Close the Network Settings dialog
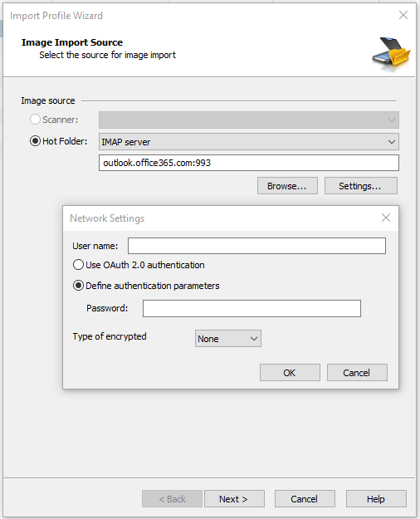 coord(386,218)
